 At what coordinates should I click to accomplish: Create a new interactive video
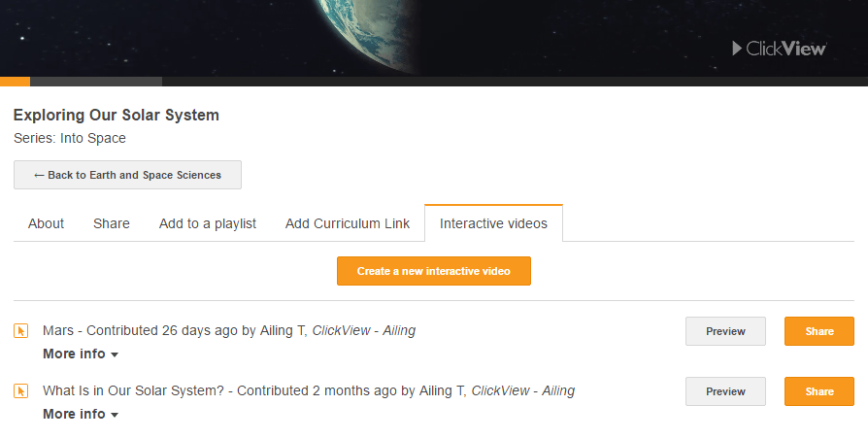click(433, 271)
